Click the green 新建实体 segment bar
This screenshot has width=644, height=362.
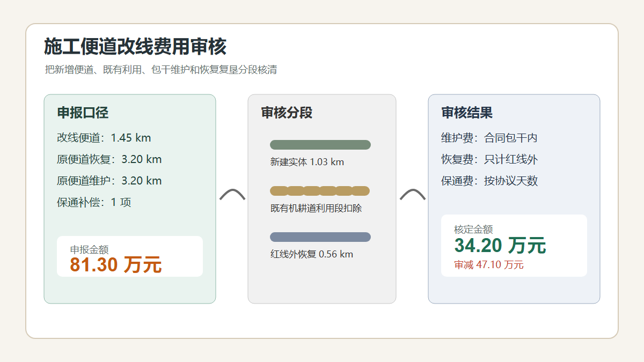click(x=320, y=145)
